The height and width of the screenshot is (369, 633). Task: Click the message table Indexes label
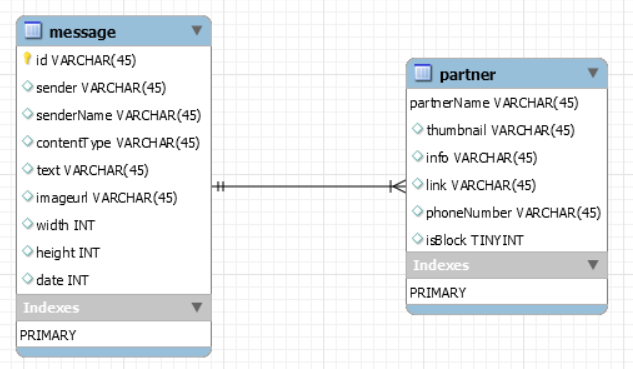point(51,308)
